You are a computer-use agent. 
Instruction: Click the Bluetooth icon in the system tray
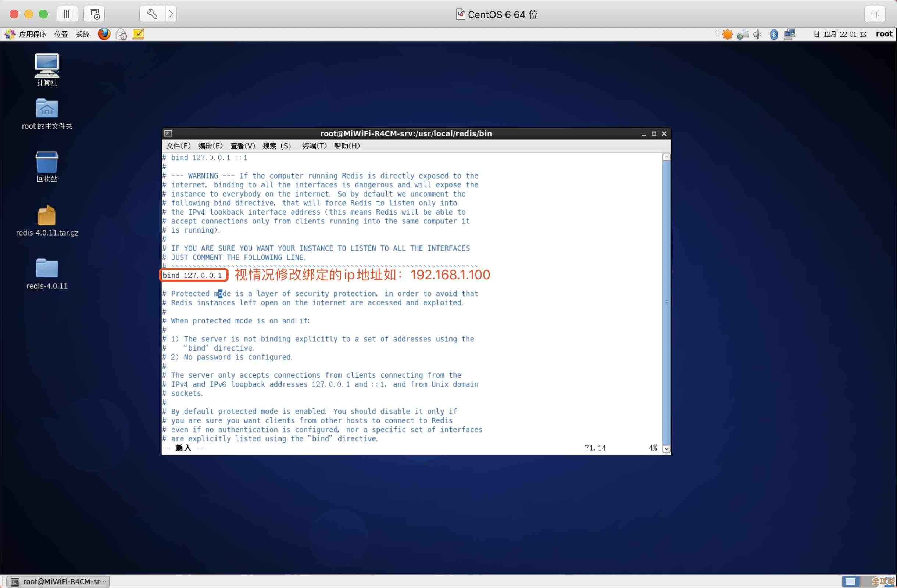(x=773, y=34)
